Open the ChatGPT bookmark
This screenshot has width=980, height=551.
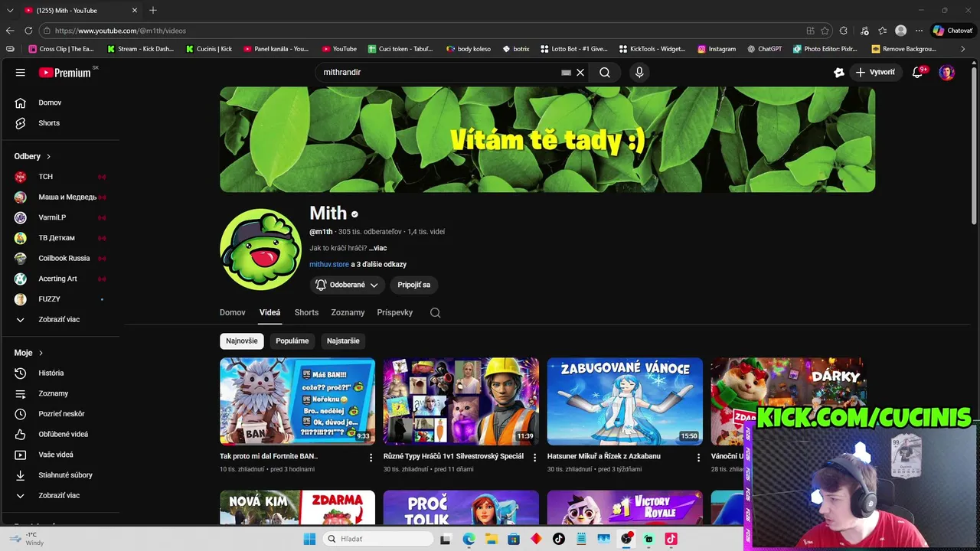click(x=764, y=49)
